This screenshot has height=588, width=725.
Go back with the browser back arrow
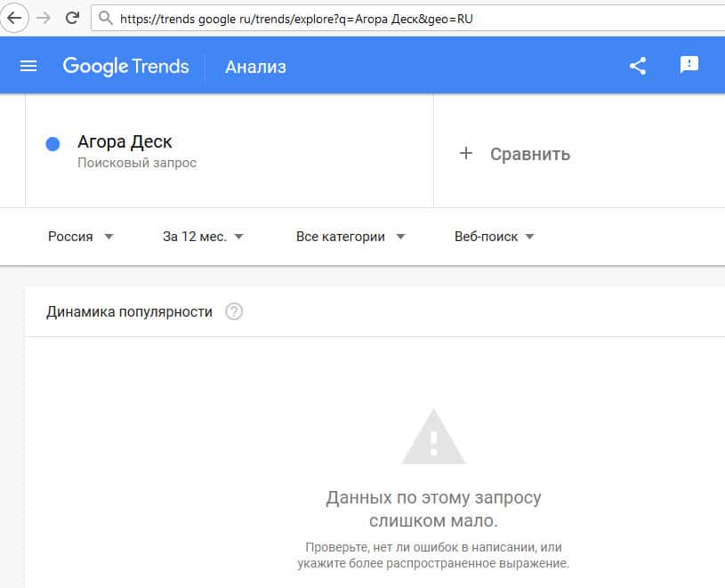tap(15, 17)
